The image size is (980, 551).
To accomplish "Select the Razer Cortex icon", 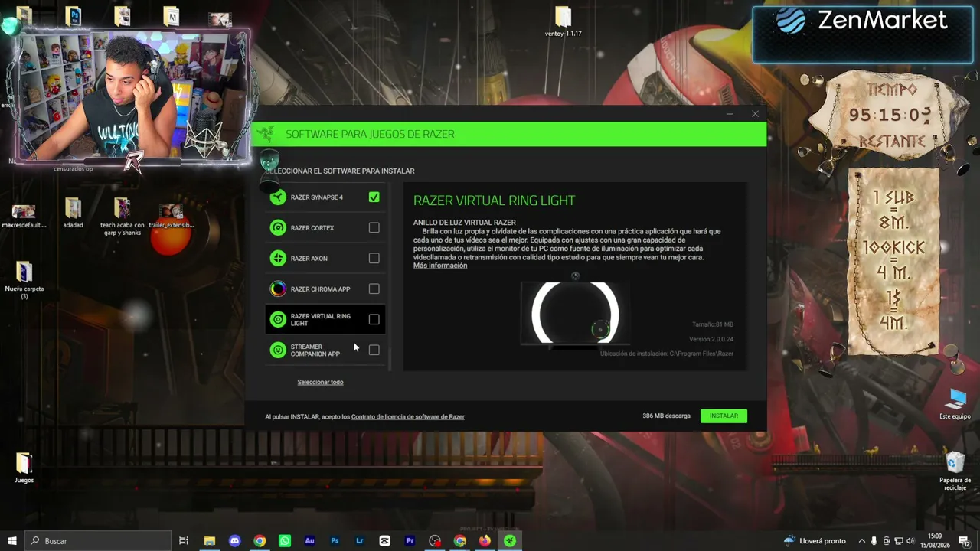I will coord(278,228).
